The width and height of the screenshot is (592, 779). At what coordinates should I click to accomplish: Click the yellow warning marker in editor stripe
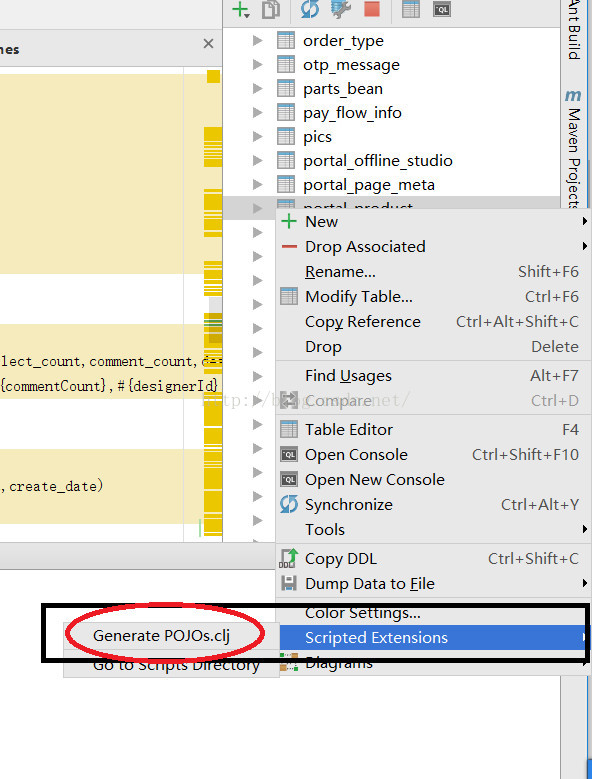tap(214, 77)
